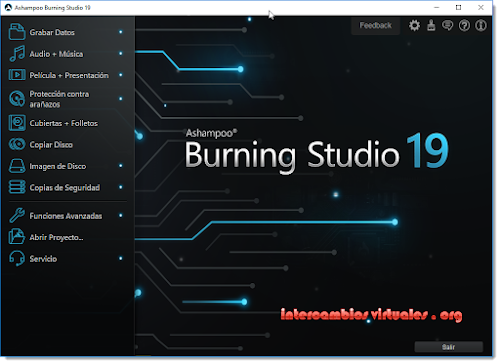Select the Audio + Música menu entry
500x364 pixels.
[x=56, y=54]
